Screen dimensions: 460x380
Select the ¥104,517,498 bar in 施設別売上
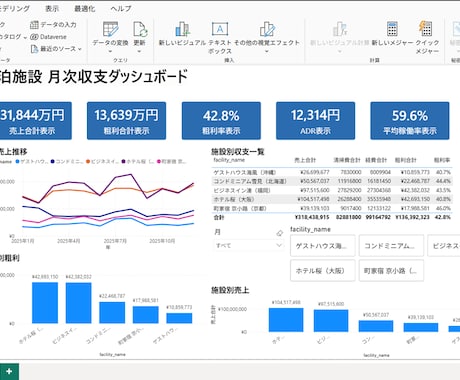286,320
